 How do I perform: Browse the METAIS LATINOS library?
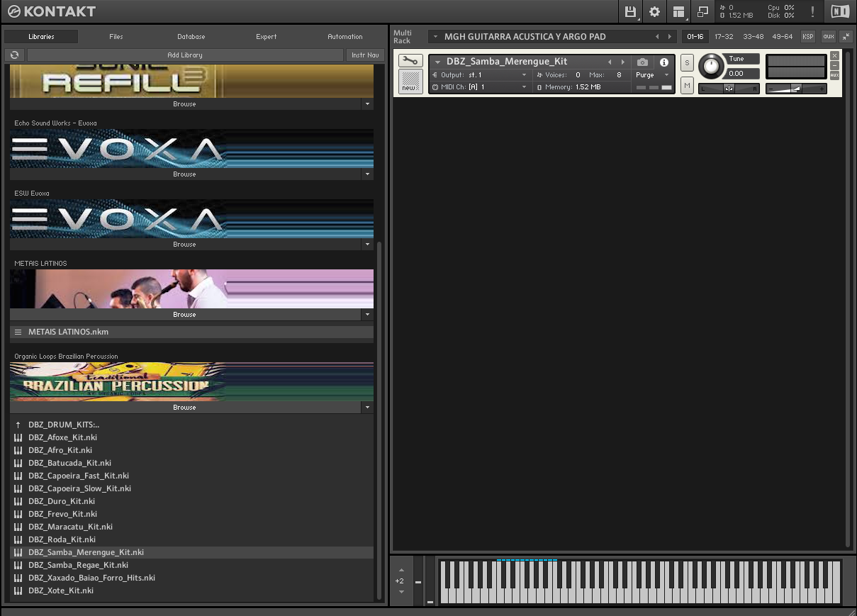[185, 315]
